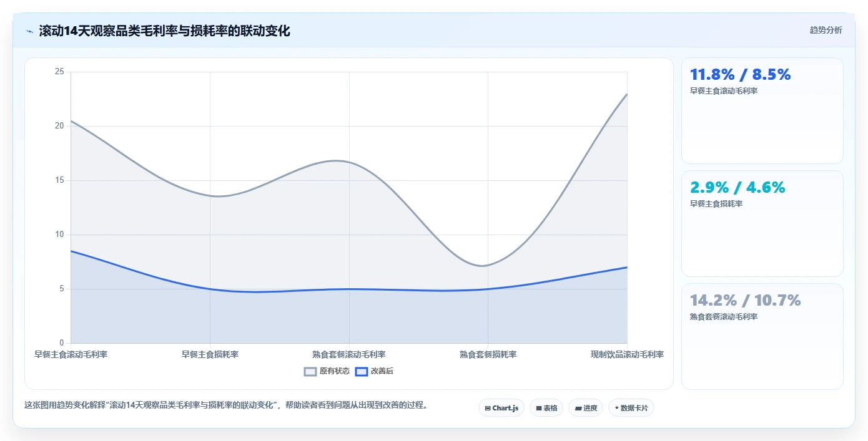This screenshot has height=441, width=868.
Task: Open the 14.2% / 10.7% stat card
Action: point(762,337)
